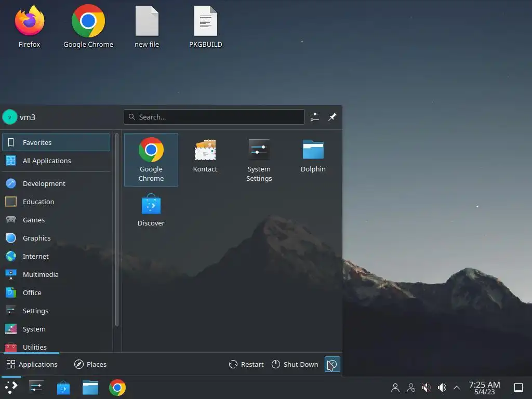Open the Internet category
Image resolution: width=532 pixels, height=399 pixels.
click(56, 257)
